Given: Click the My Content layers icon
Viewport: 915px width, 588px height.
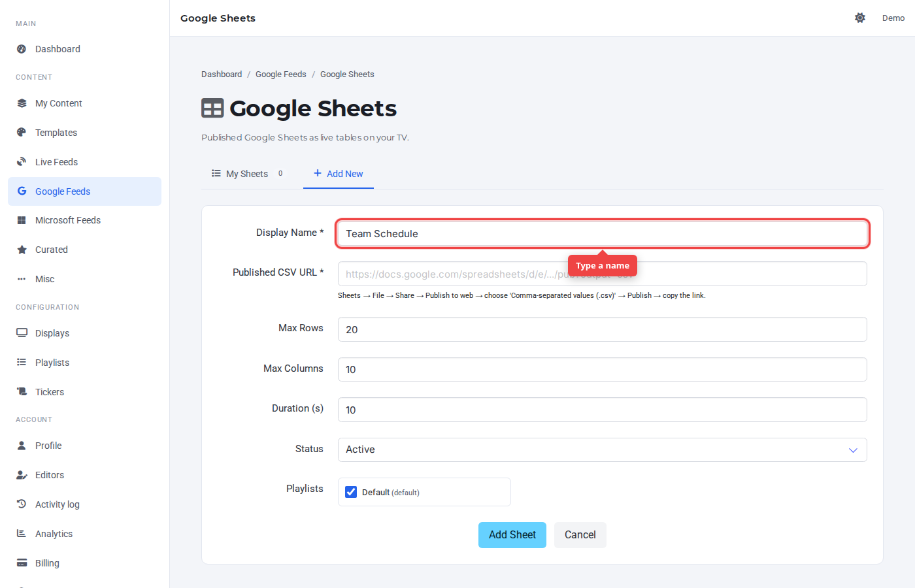Looking at the screenshot, I should [x=22, y=103].
